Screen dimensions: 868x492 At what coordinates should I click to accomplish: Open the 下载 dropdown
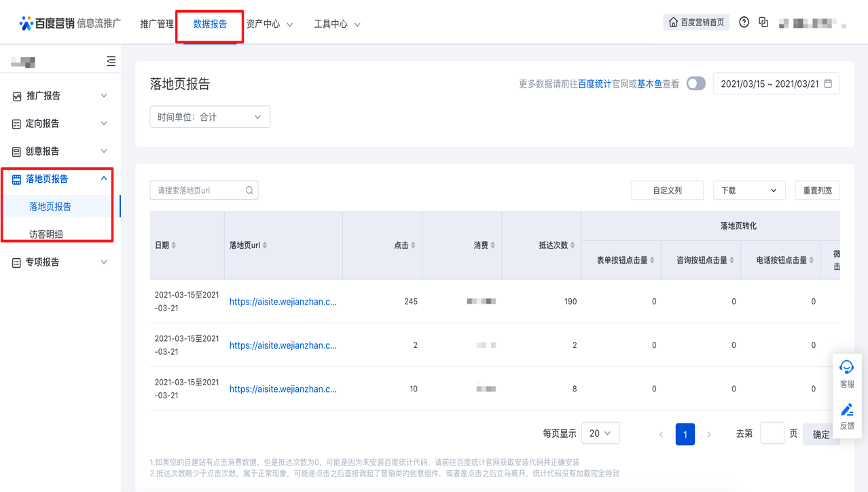click(x=748, y=190)
